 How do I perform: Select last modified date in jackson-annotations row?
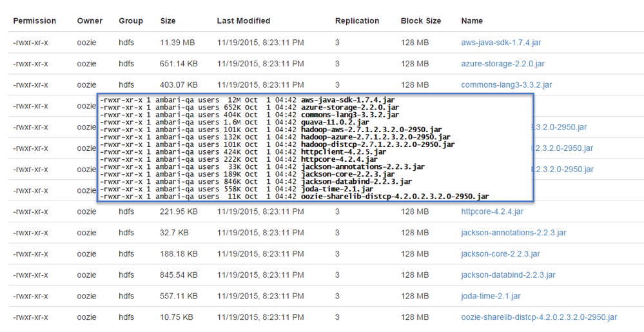coord(260,233)
